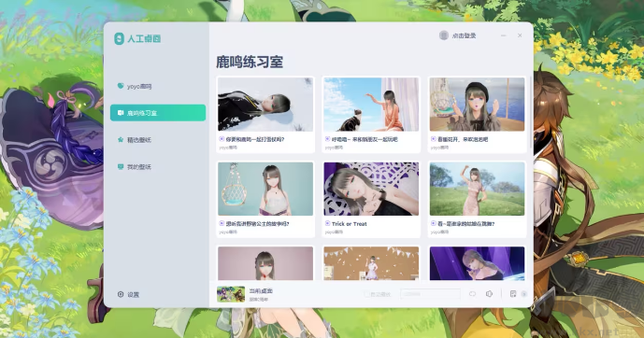Open the beret girl by the sea thumbnail
Screen dimensions: 644x338
[478, 105]
